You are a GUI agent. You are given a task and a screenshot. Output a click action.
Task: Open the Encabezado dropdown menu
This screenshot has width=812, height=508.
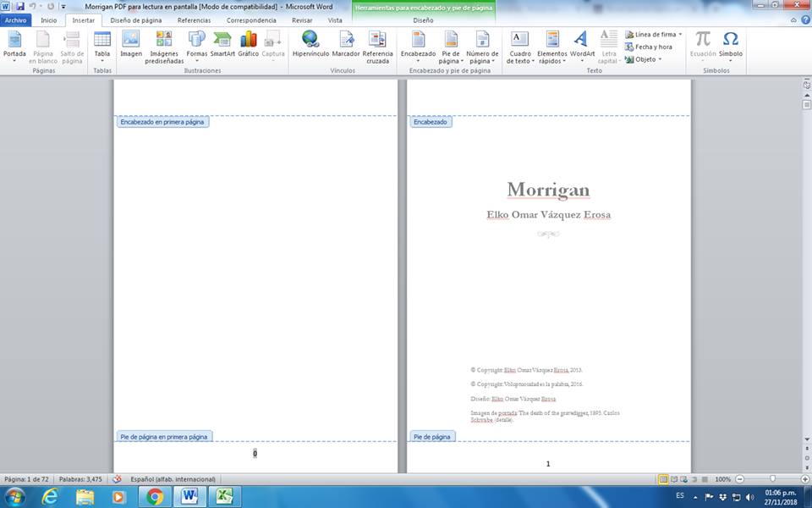click(418, 47)
